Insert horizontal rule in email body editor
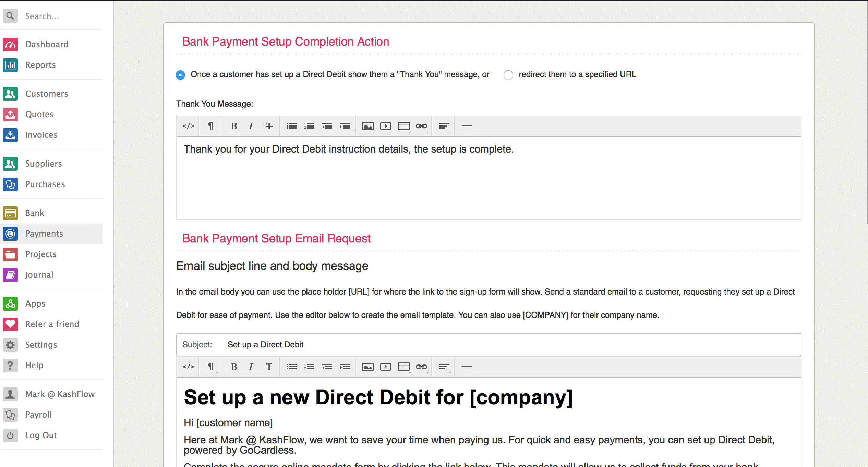 coord(467,367)
